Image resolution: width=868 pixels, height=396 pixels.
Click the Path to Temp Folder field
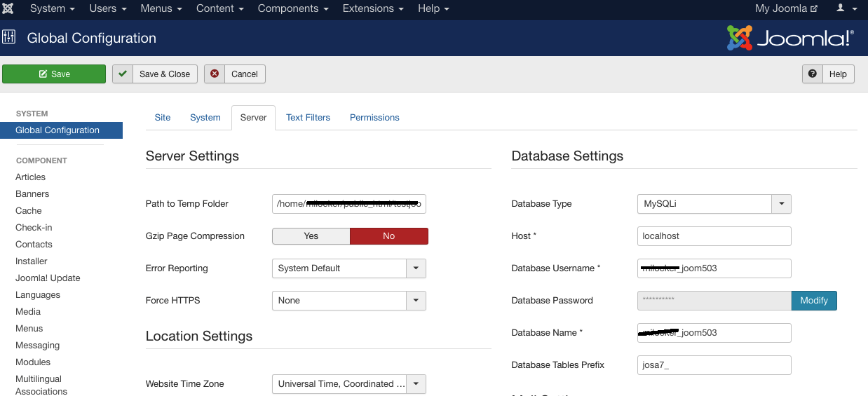click(x=348, y=204)
